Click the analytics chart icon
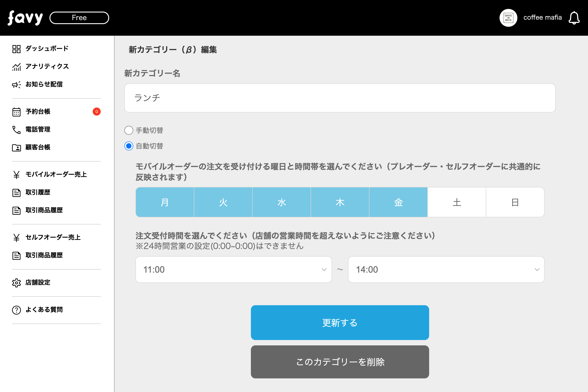Viewport: 588px width, 392px height. coord(16,67)
